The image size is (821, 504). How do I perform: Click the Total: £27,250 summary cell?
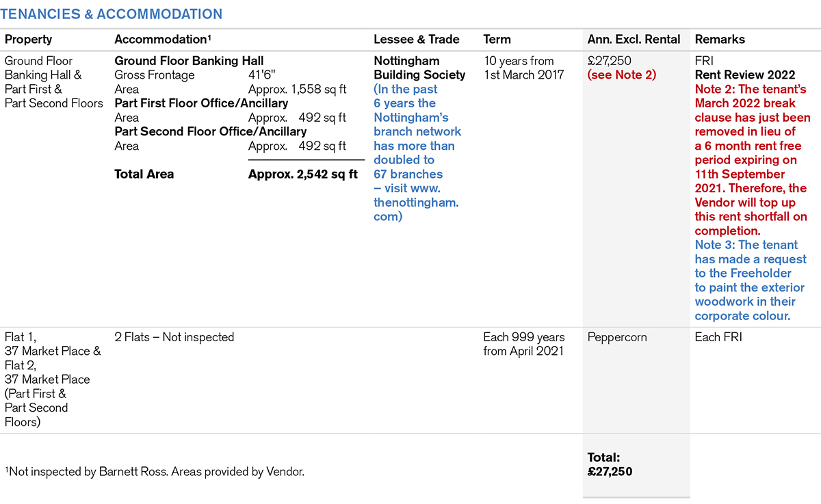click(x=610, y=464)
